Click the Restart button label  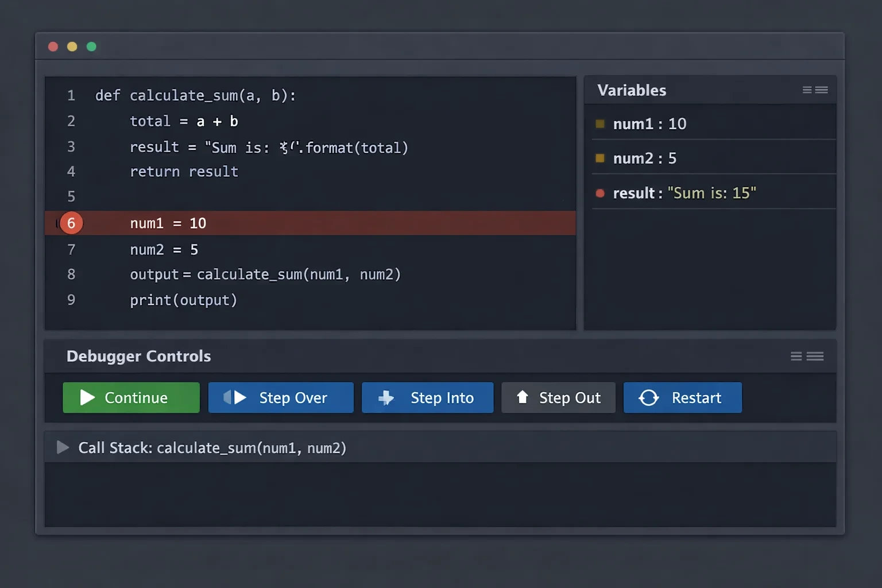click(697, 397)
